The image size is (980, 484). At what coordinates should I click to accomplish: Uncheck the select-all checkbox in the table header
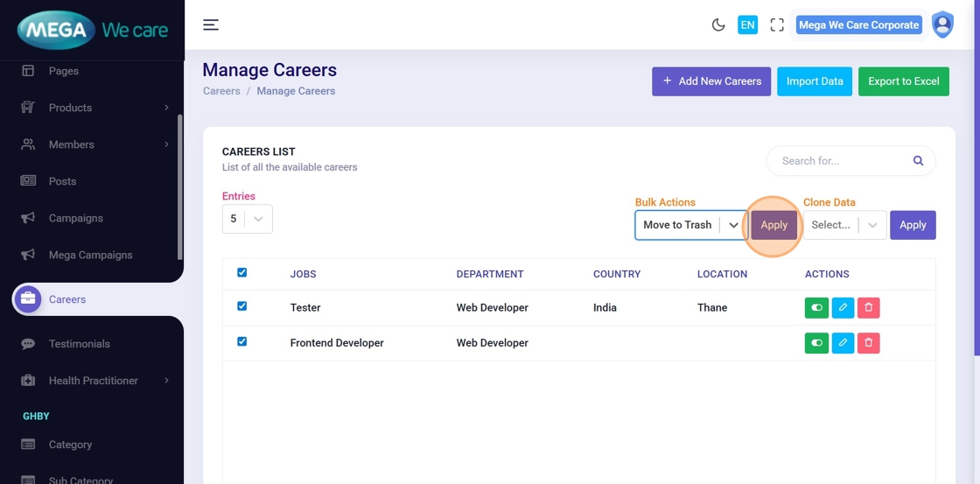242,273
